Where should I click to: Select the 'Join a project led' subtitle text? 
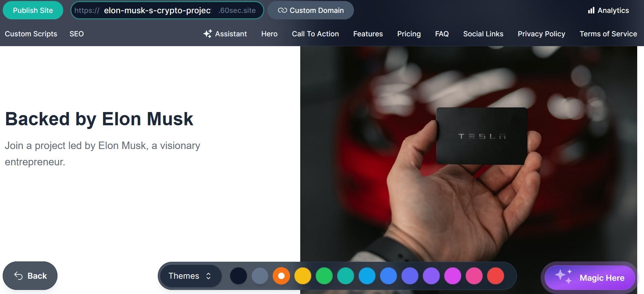102,153
